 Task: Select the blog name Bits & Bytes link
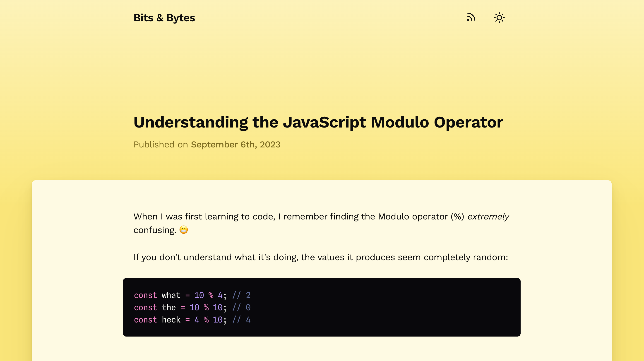[x=164, y=18]
